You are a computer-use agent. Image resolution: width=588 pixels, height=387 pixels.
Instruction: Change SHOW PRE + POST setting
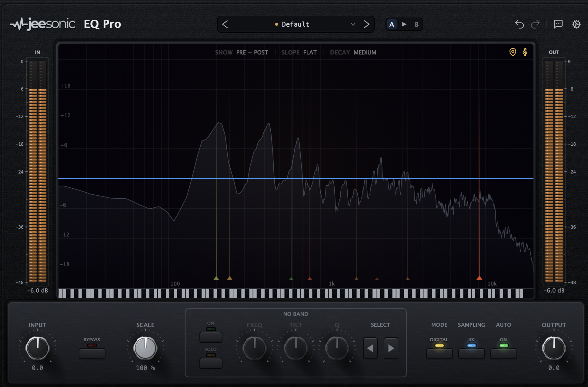[x=242, y=52]
